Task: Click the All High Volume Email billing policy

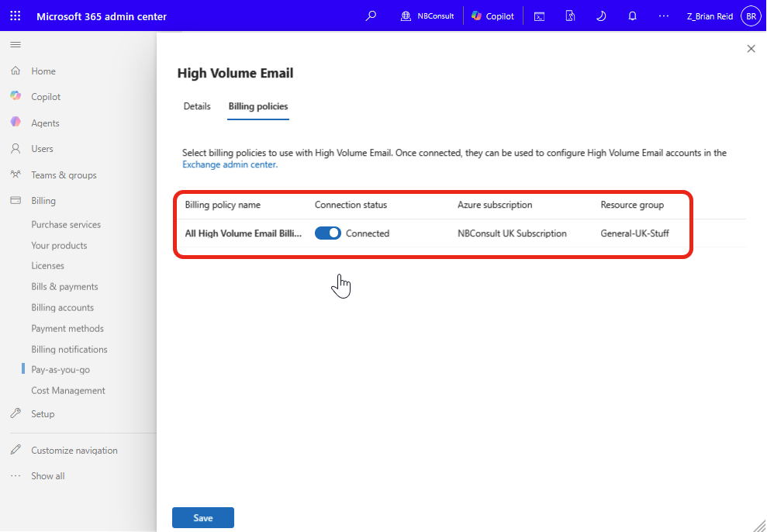Action: pos(243,233)
